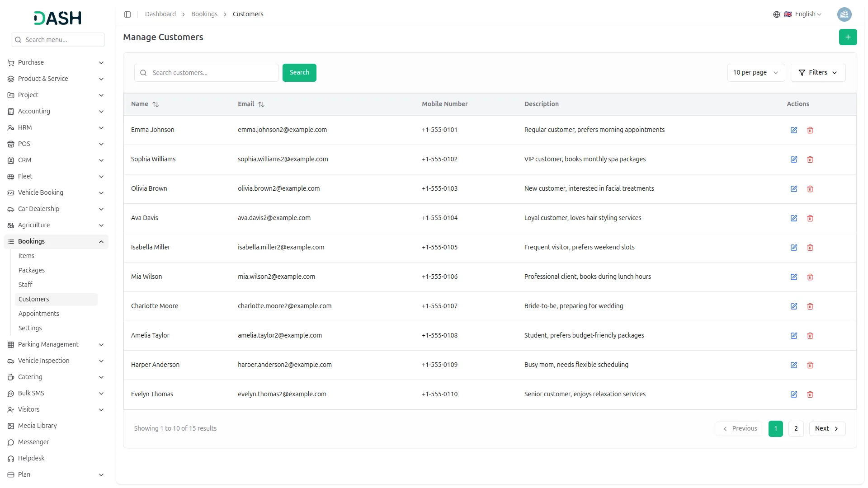
Task: Click edit icon for Evelyn Thomas
Action: tap(793, 394)
